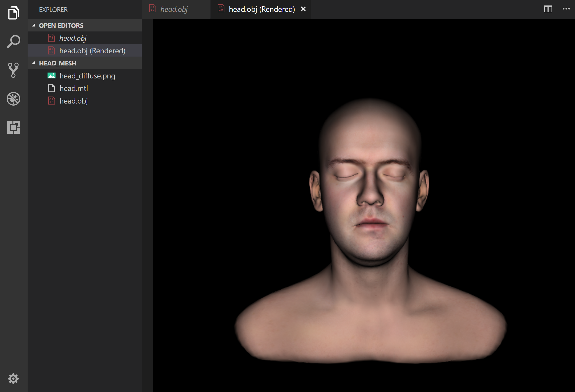Close the head.obj (Rendered) tab
This screenshot has height=392, width=575.
point(303,9)
